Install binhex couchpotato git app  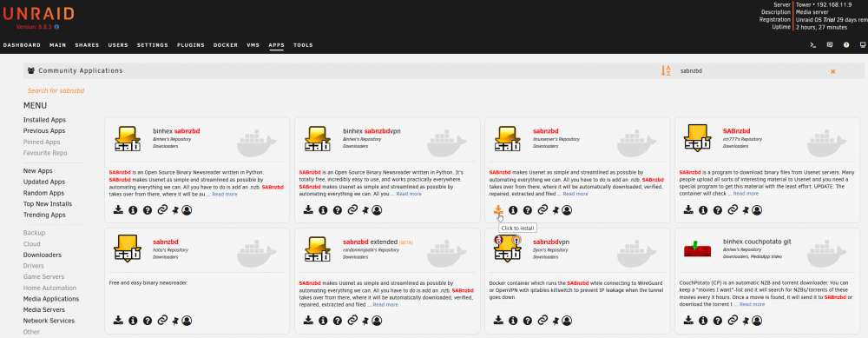click(688, 321)
